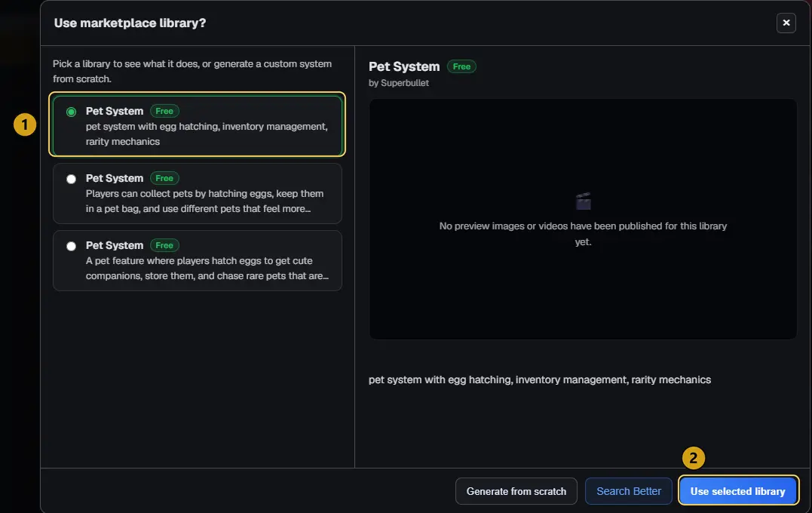Click the 'by Superbullet' author text

(399, 83)
